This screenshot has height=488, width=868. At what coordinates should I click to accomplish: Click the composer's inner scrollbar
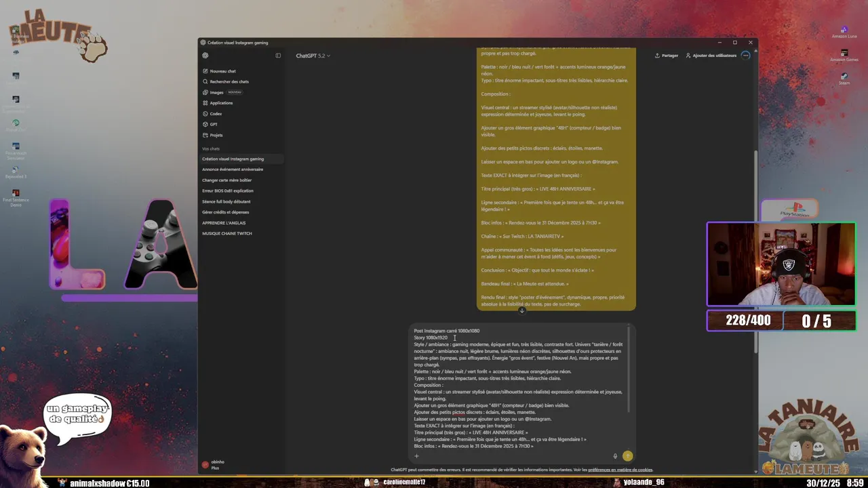click(629, 369)
